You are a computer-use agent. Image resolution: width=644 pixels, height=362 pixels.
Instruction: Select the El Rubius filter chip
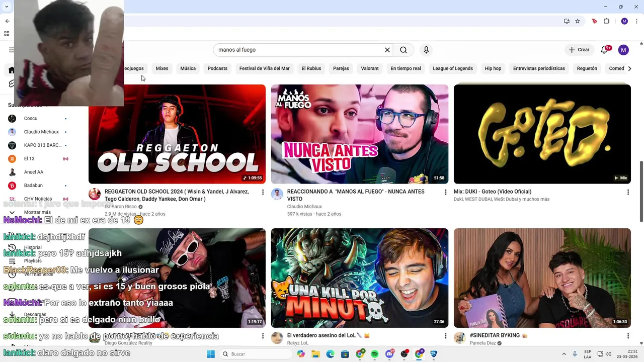311,68
